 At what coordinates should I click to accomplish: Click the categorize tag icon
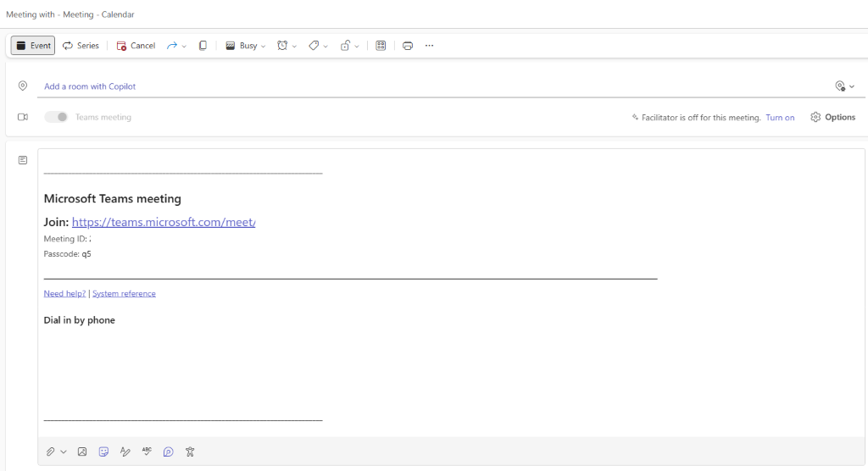[314, 46]
